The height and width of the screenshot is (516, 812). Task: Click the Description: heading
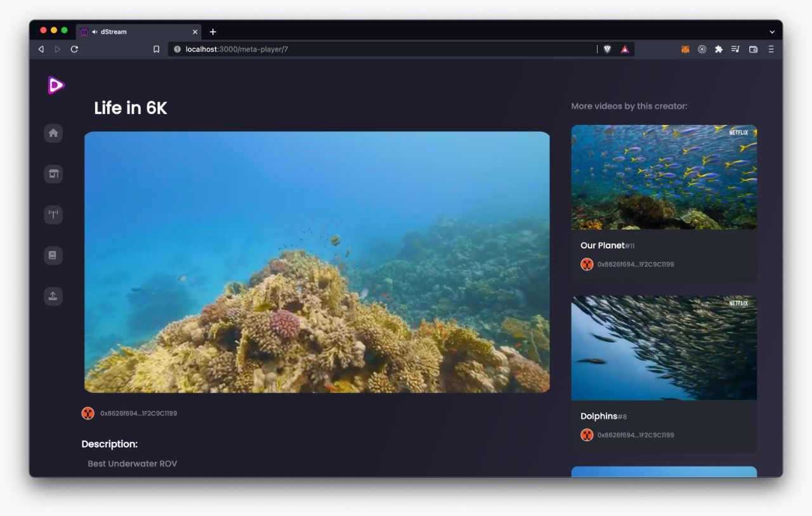tap(109, 444)
